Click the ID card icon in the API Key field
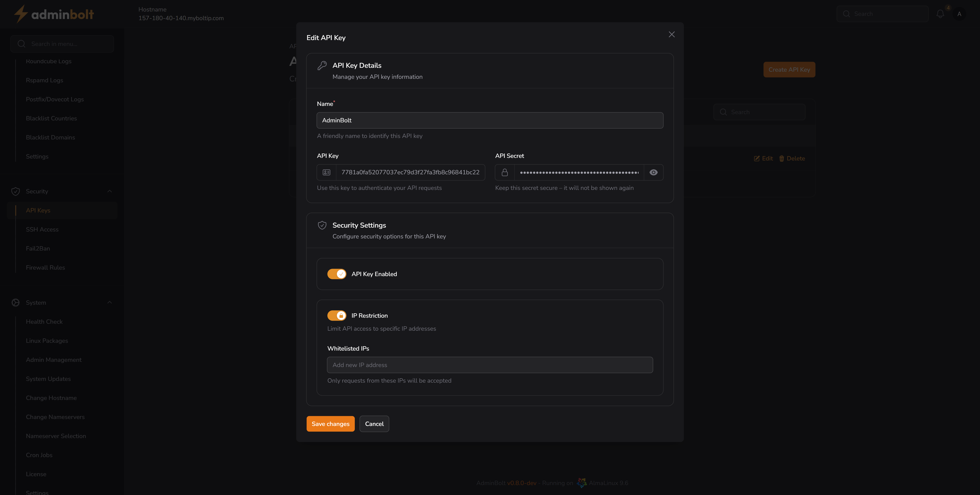The image size is (980, 495). [326, 172]
